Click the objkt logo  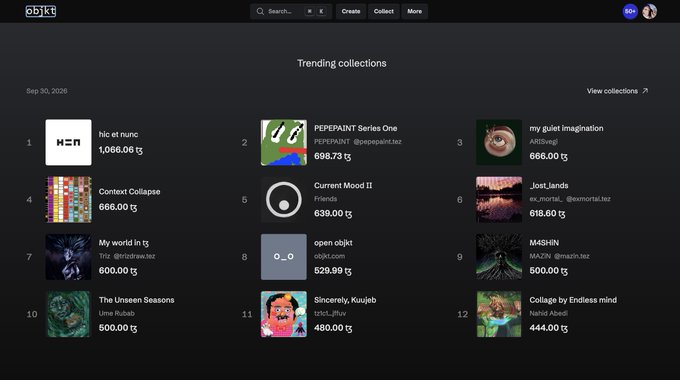click(x=41, y=11)
